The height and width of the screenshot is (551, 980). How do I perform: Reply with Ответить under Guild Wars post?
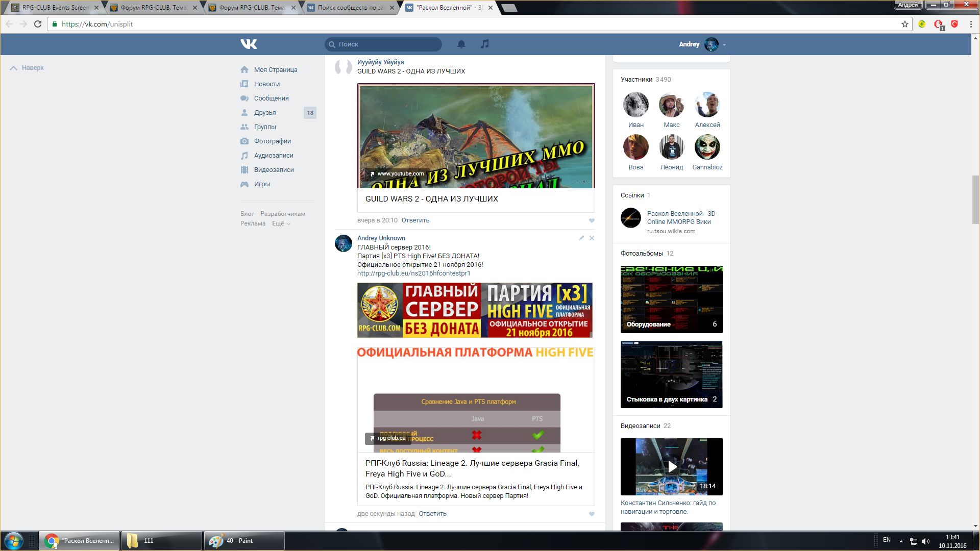click(x=415, y=220)
